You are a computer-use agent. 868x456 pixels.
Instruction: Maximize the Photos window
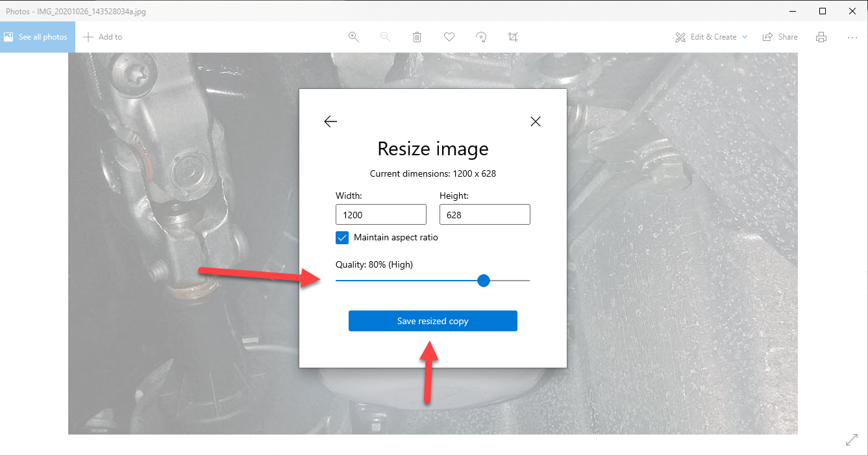(x=823, y=11)
